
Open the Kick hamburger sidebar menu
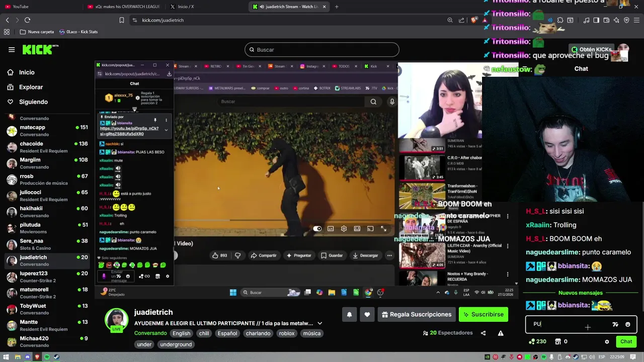(12, 50)
